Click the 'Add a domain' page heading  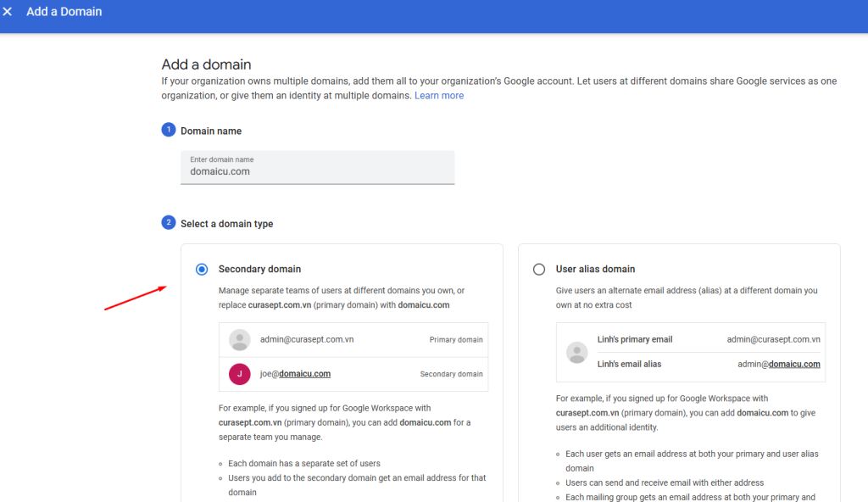coord(207,64)
